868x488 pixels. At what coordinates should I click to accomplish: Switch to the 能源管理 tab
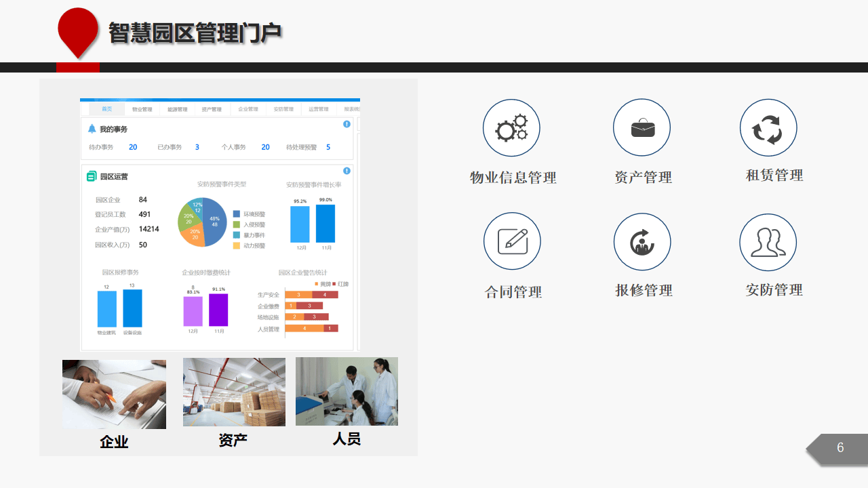(x=178, y=109)
